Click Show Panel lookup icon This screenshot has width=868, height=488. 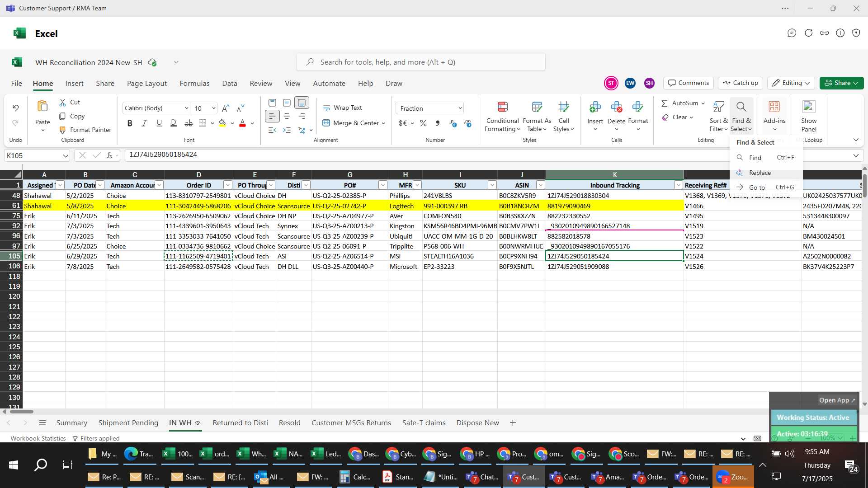[808, 107]
